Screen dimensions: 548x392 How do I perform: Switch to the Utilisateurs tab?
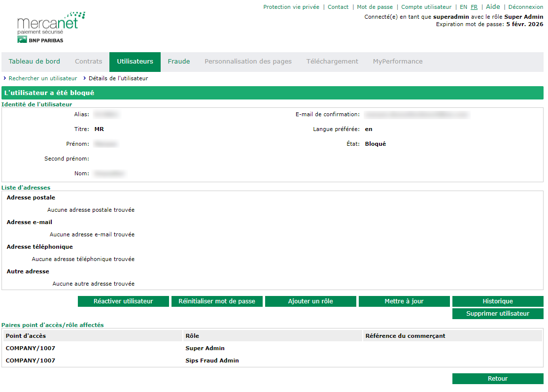click(135, 62)
